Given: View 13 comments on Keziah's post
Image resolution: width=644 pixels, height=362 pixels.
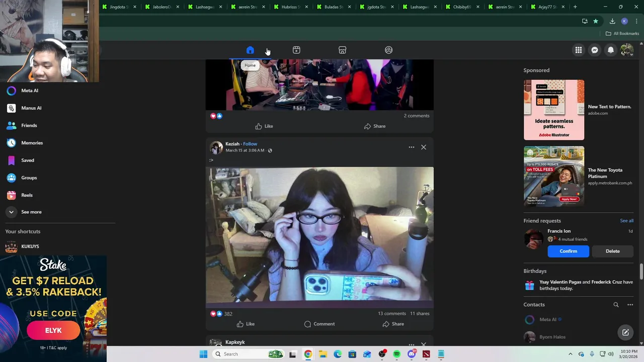Looking at the screenshot, I should click(x=392, y=314).
